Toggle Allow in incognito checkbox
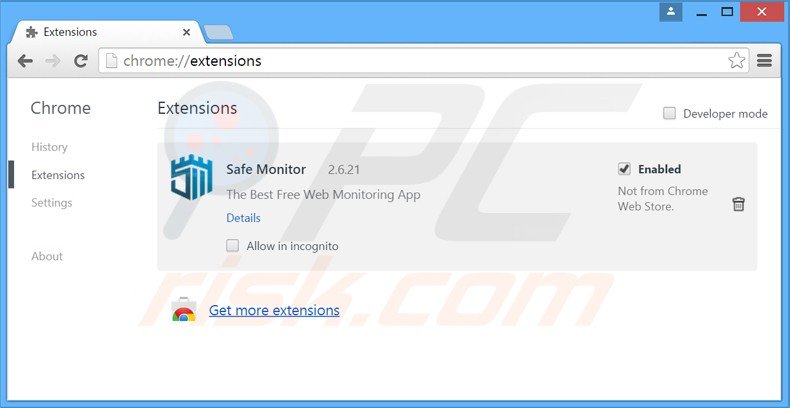The image size is (790, 408). (233, 245)
